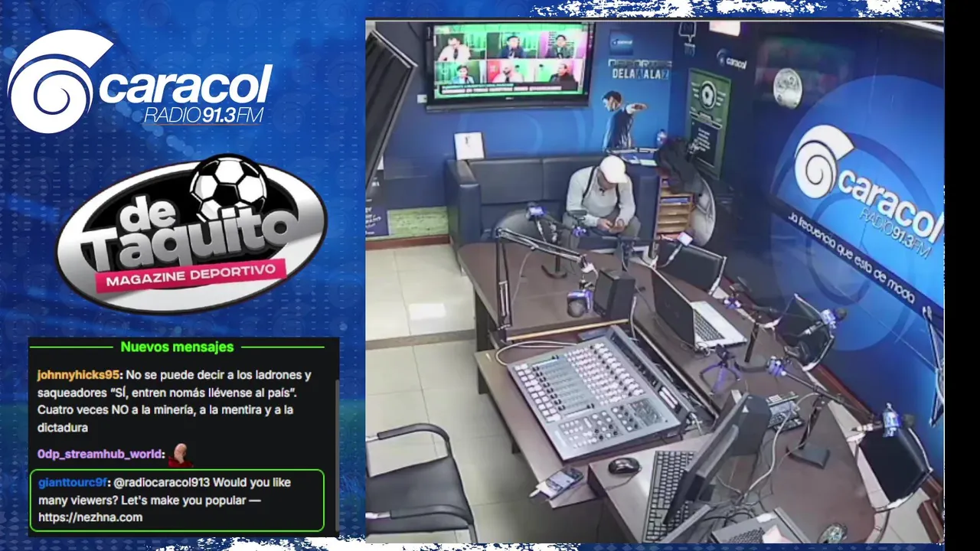Click the studio webcam video feed
This screenshot has height=551, width=980.
(x=655, y=281)
